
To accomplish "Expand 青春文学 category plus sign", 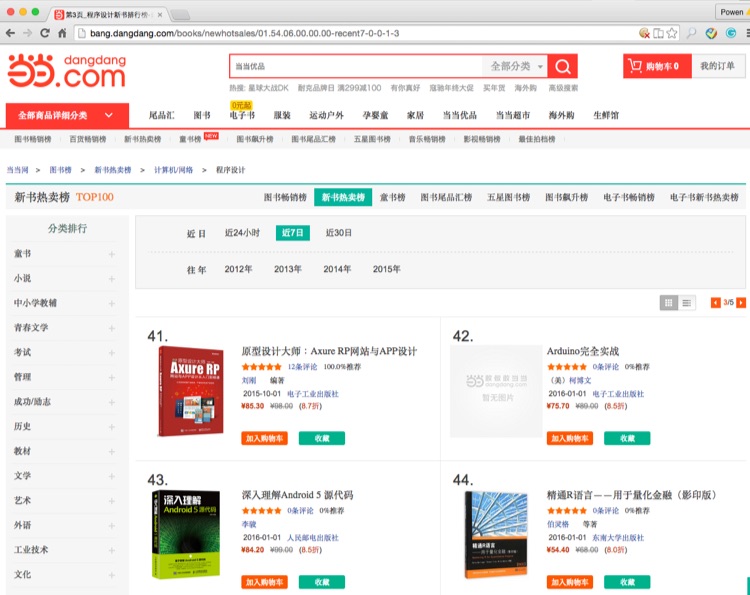I will [111, 328].
